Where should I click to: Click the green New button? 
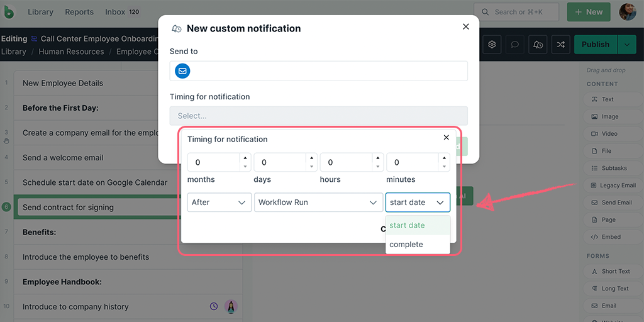[x=588, y=12]
